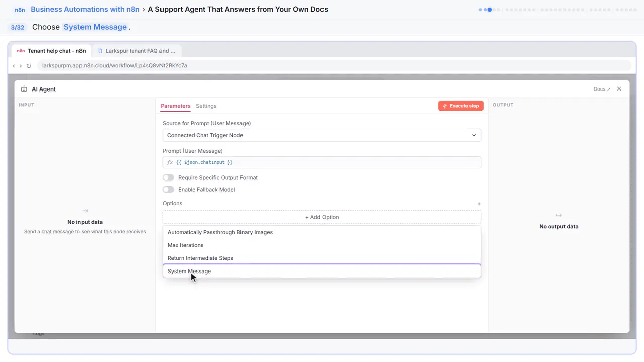Click the OUTPUT panel arrow icon
Image resolution: width=644 pixels, height=362 pixels.
(x=558, y=215)
